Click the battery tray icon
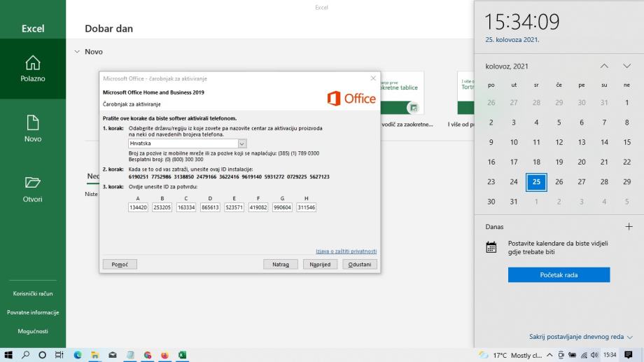 572,355
